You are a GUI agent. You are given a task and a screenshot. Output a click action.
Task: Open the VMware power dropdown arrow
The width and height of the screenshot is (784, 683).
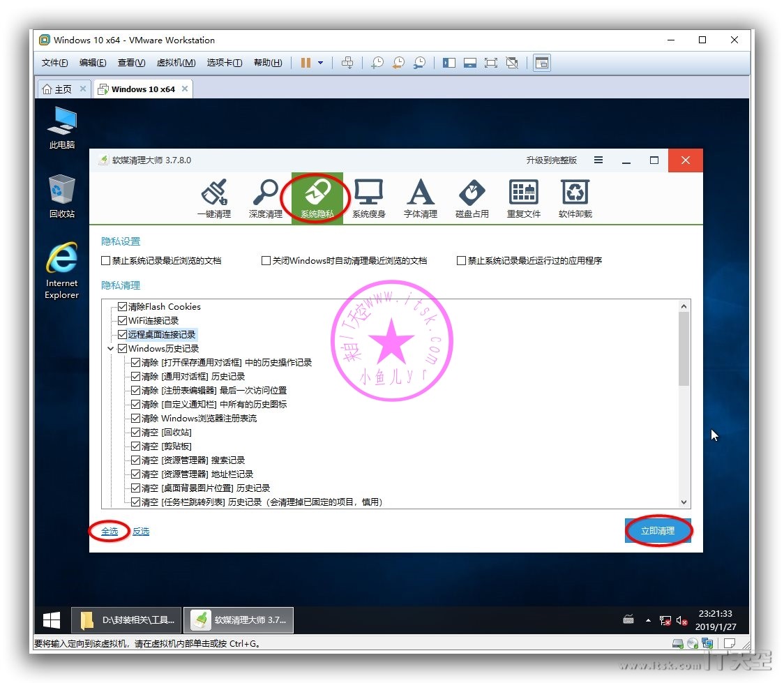pyautogui.click(x=320, y=63)
